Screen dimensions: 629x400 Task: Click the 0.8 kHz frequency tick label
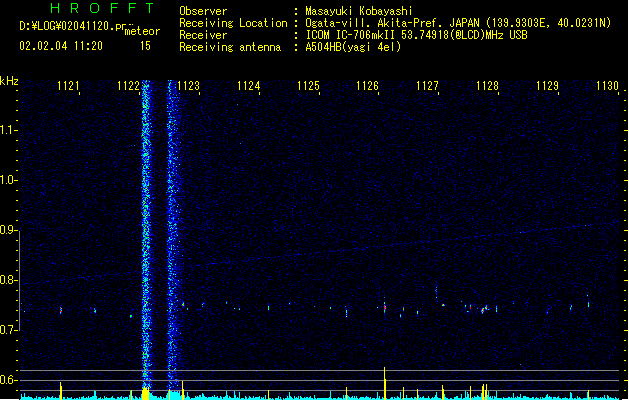tap(8, 280)
